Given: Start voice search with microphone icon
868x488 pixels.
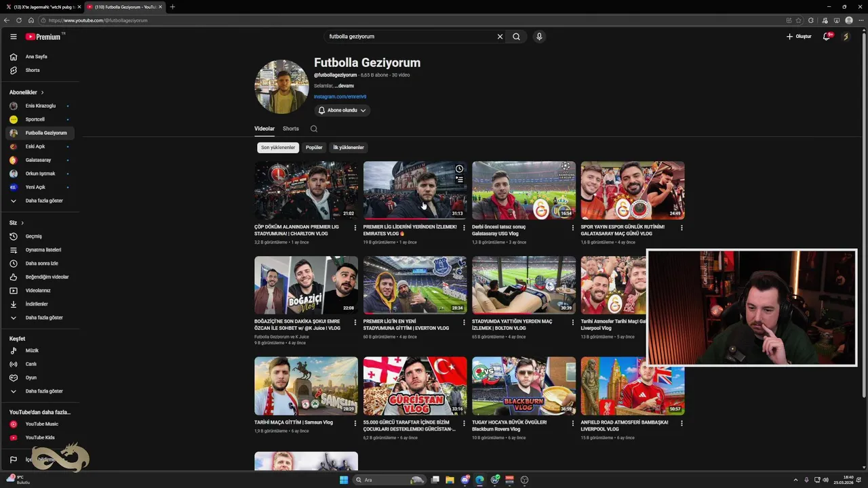Looking at the screenshot, I should coord(539,37).
